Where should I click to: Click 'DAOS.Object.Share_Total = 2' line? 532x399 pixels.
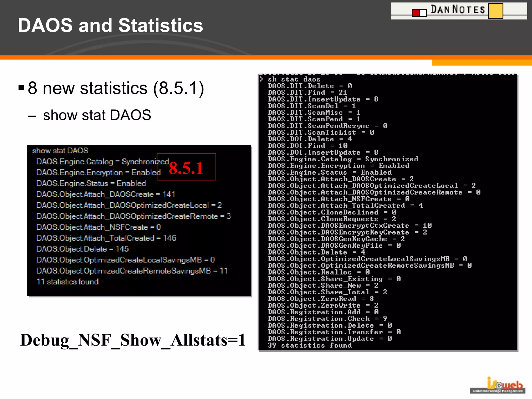(328, 292)
